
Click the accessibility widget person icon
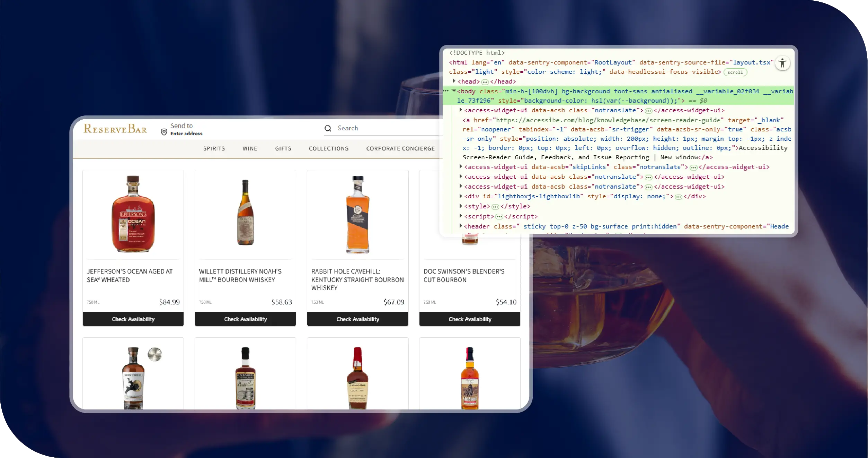pyautogui.click(x=782, y=63)
